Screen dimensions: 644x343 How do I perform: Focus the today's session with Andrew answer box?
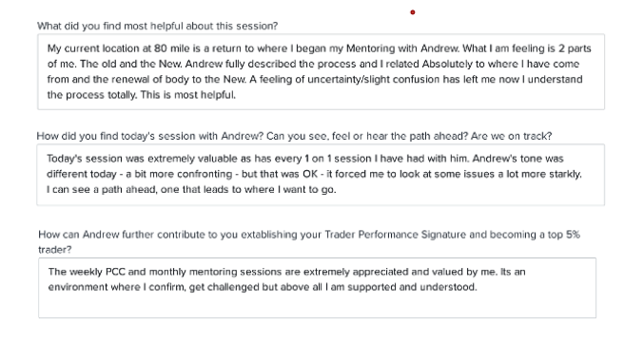[321, 175]
